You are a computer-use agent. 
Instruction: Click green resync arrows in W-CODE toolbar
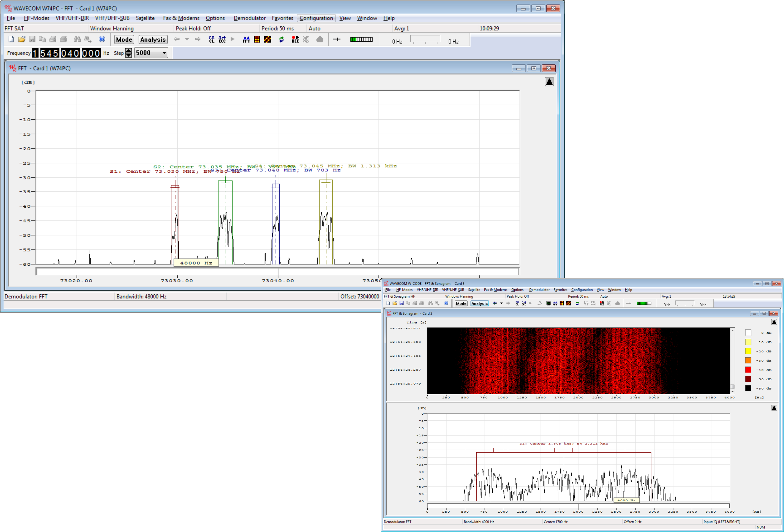(577, 304)
